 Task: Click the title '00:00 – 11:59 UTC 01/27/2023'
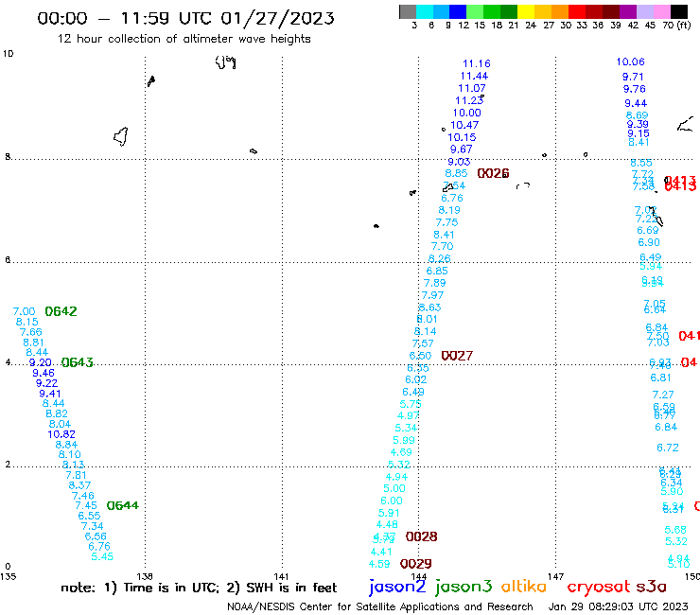[185, 18]
